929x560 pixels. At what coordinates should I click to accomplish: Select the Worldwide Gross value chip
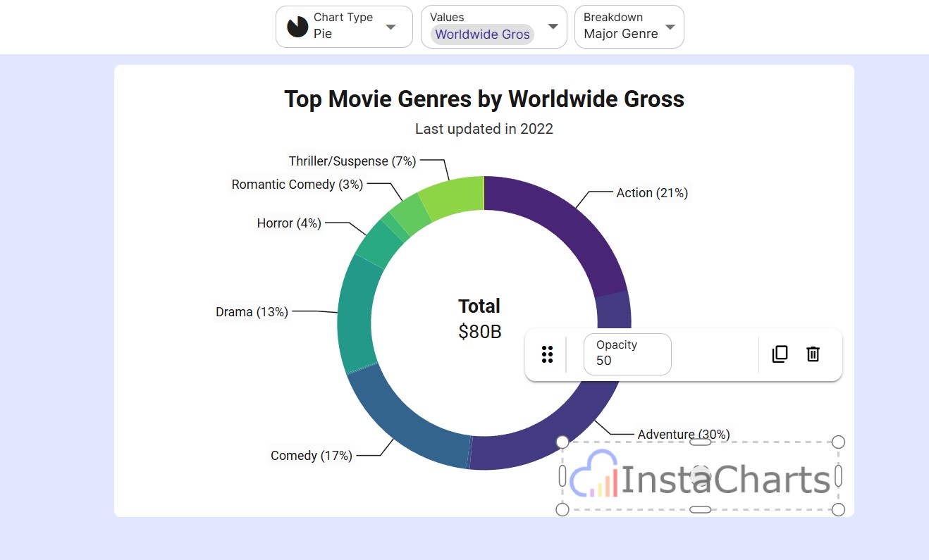point(482,35)
